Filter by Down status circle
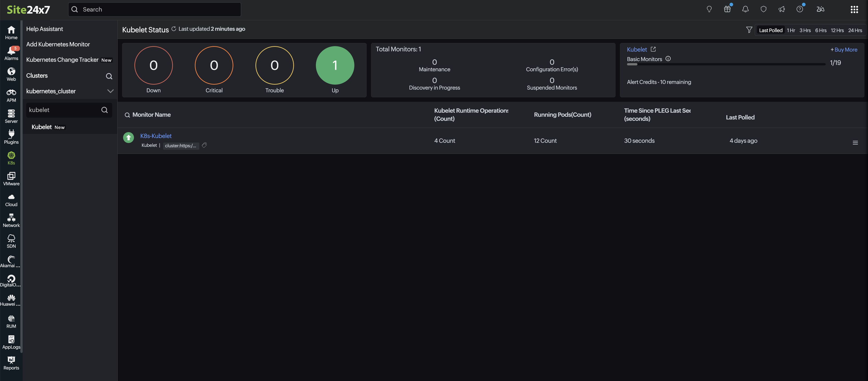This screenshot has width=868, height=381. pos(153,65)
